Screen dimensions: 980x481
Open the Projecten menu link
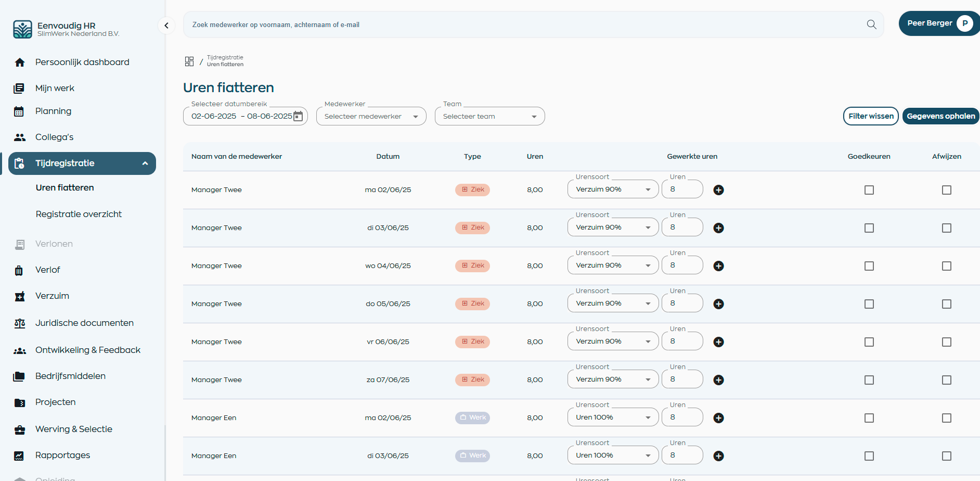click(x=55, y=402)
